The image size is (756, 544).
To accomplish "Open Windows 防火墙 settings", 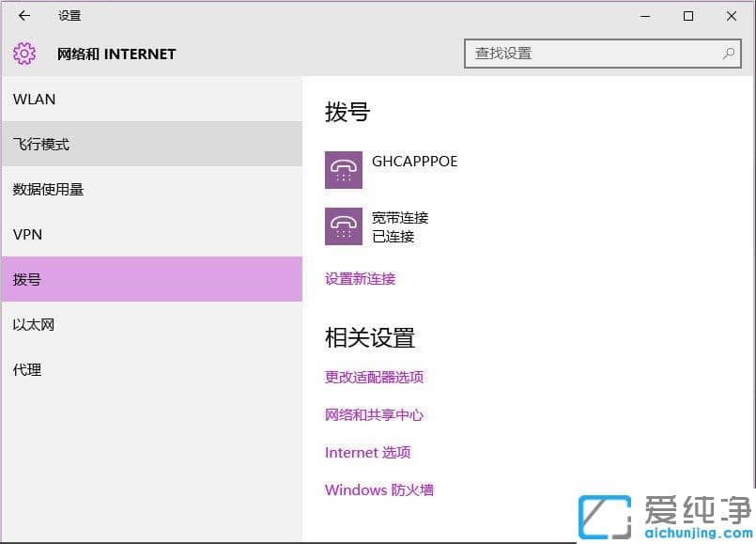I will click(x=378, y=490).
